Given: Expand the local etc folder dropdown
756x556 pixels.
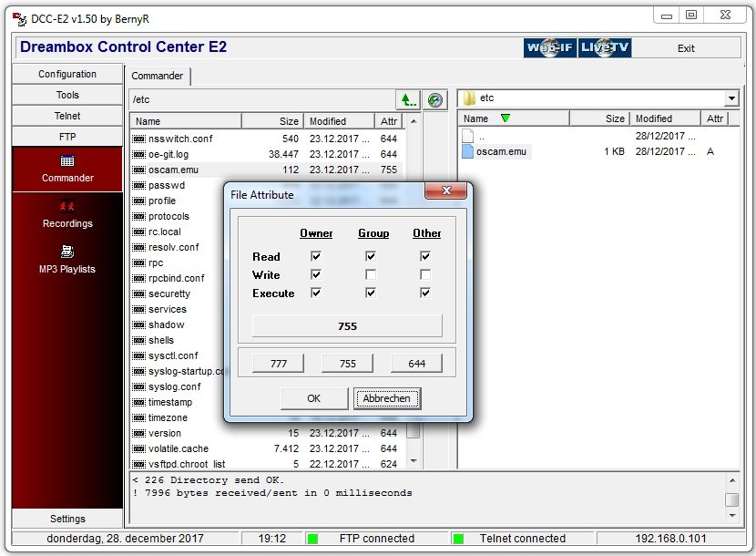Looking at the screenshot, I should click(731, 98).
